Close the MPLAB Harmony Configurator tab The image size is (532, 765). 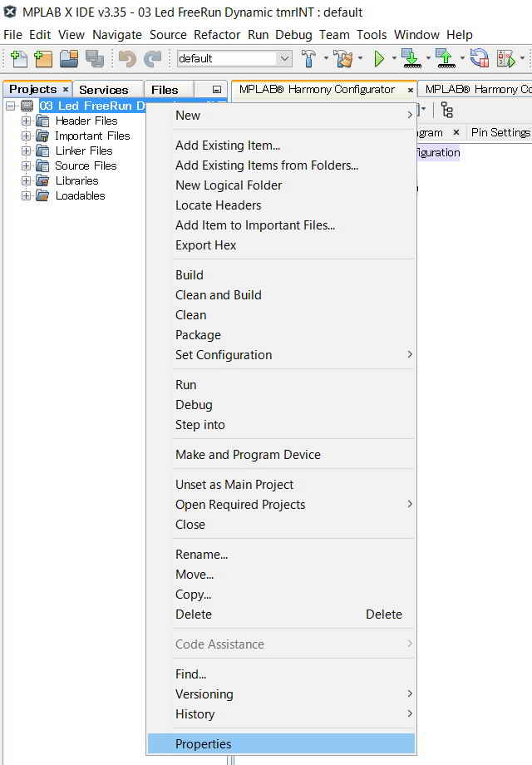point(410,90)
